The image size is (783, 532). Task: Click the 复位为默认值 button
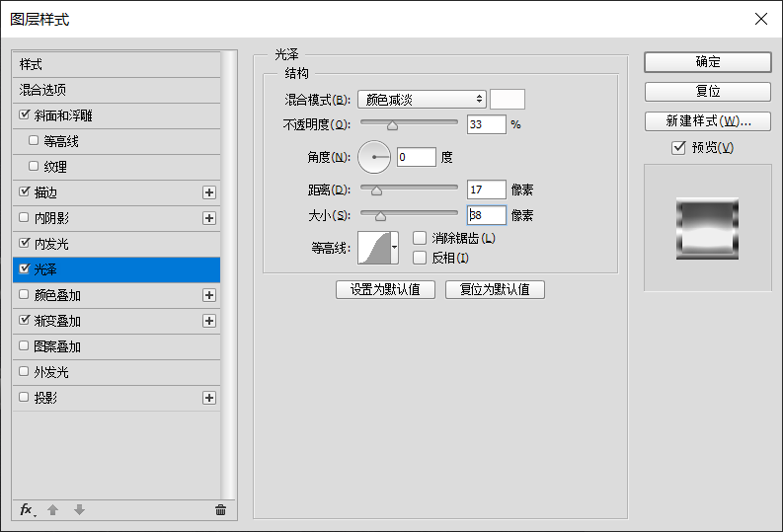pos(495,289)
